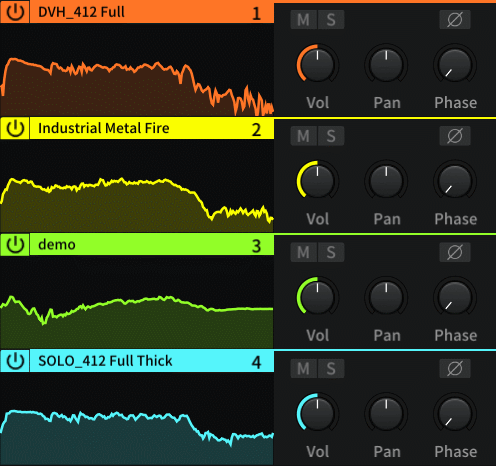Mute the DVH_412 Full slot
Viewport: 496px width, 466px height.
[304, 19]
